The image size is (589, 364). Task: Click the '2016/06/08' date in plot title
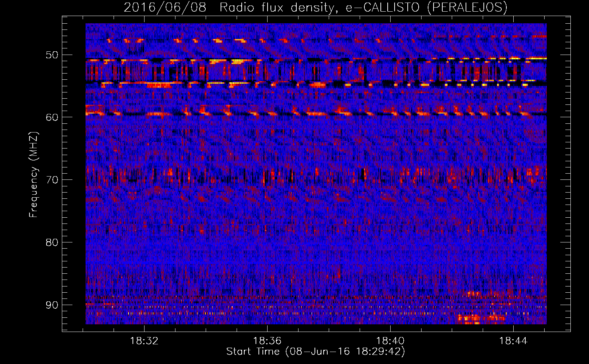(x=165, y=7)
